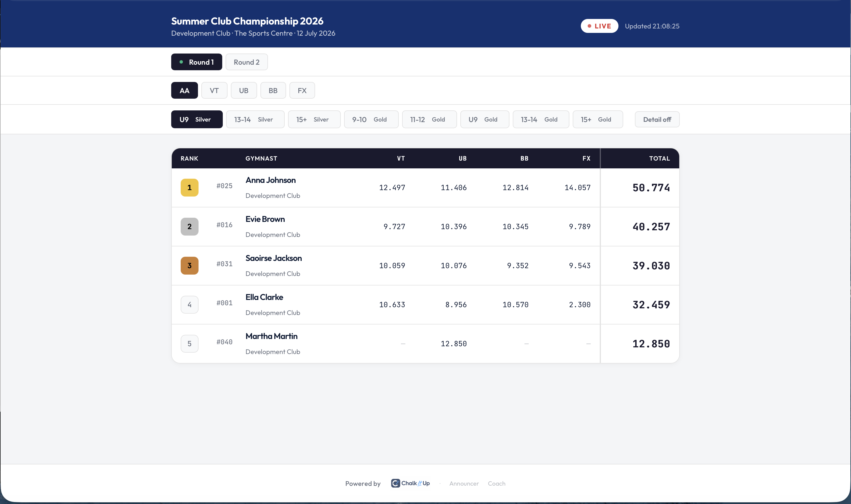Choose the 15+ Gold category
Image resolution: width=851 pixels, height=504 pixels.
coord(598,119)
